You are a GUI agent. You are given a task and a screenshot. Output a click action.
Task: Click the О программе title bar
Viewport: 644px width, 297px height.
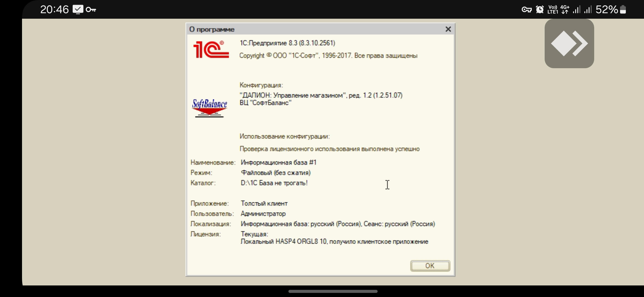coord(303,29)
